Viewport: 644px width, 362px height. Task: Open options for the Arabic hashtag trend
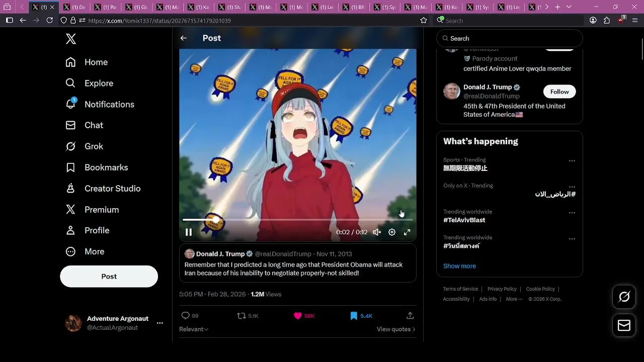point(572,187)
